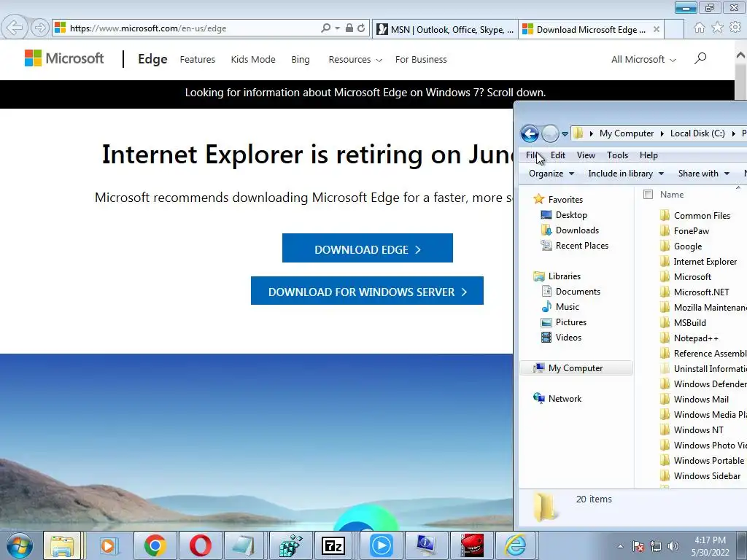Select the Internet Explorer folder
747x560 pixels.
pyautogui.click(x=705, y=262)
